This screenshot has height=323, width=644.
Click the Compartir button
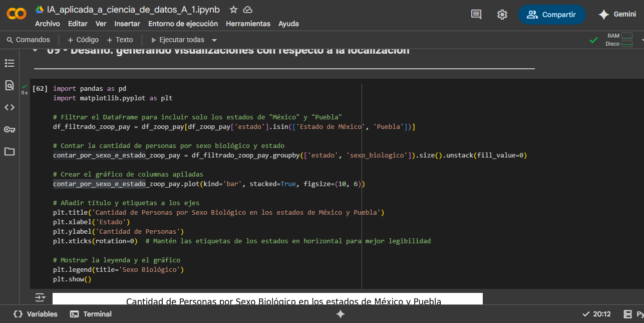[x=552, y=15]
